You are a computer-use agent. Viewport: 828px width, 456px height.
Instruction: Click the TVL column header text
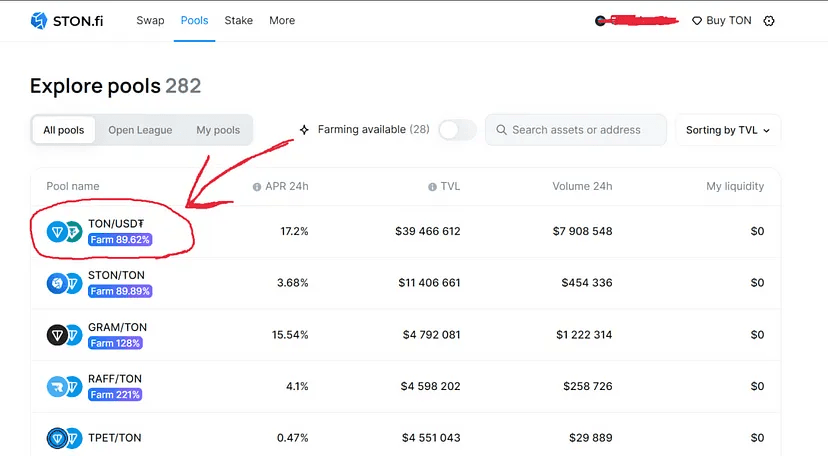(450, 186)
